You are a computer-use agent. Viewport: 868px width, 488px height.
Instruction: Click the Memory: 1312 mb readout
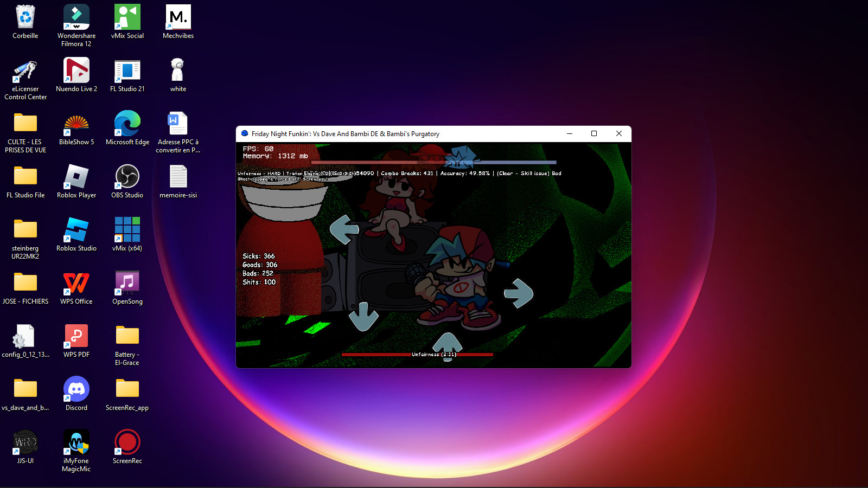pos(276,156)
